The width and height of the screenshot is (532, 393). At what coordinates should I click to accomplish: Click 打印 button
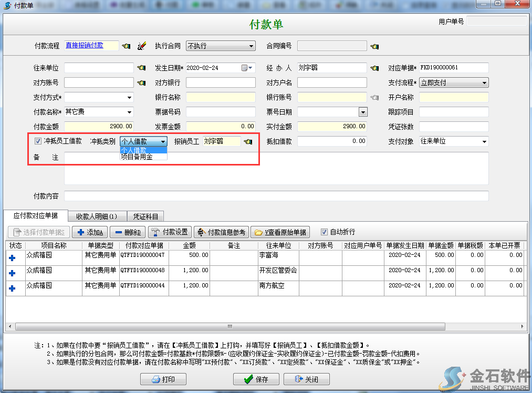[163, 379]
